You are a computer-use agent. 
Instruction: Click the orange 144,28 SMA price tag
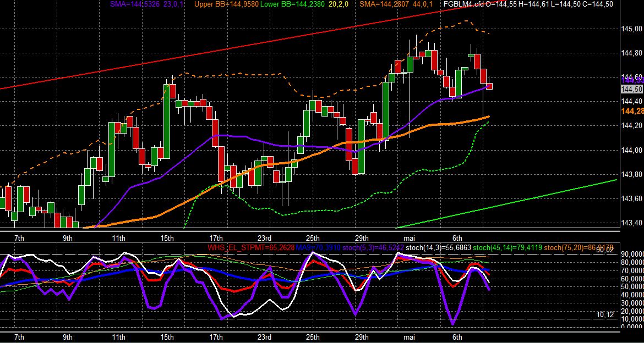tap(632, 111)
